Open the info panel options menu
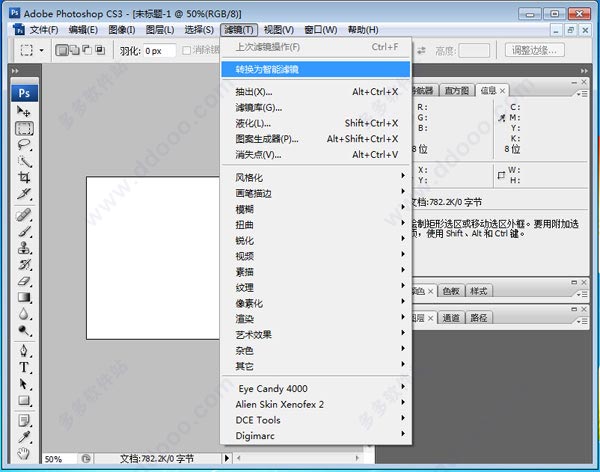This screenshot has width=600, height=472. click(x=582, y=93)
